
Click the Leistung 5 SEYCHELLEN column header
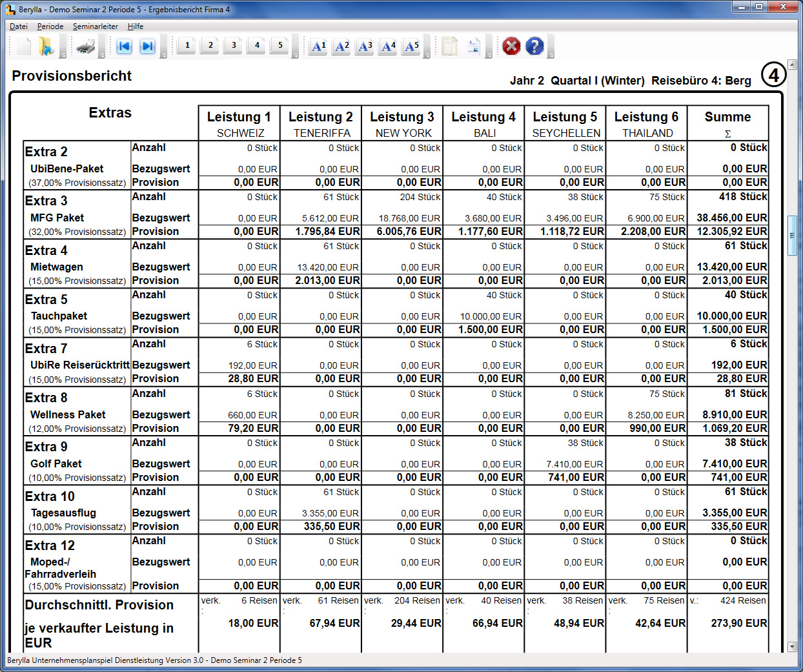[x=565, y=123]
